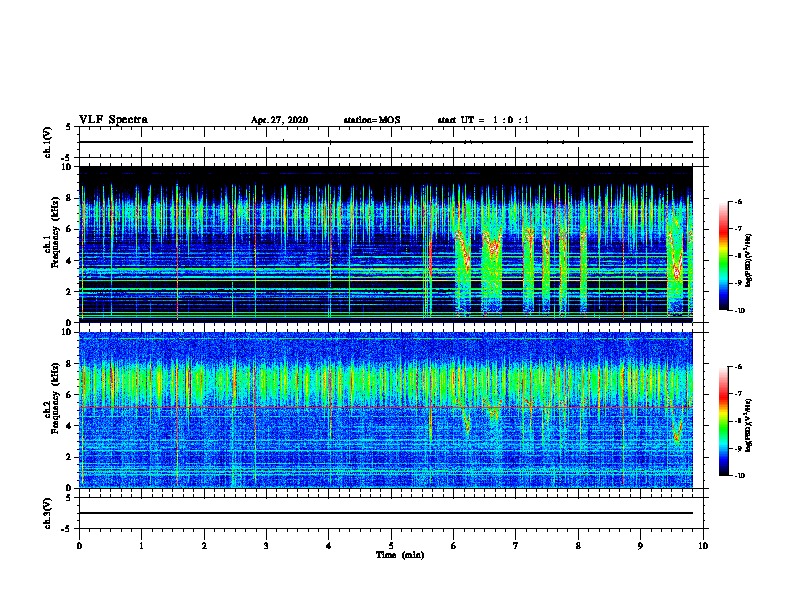The width and height of the screenshot is (792, 612).
Task: Click the time axis tick label "2"
Action: pos(204,546)
